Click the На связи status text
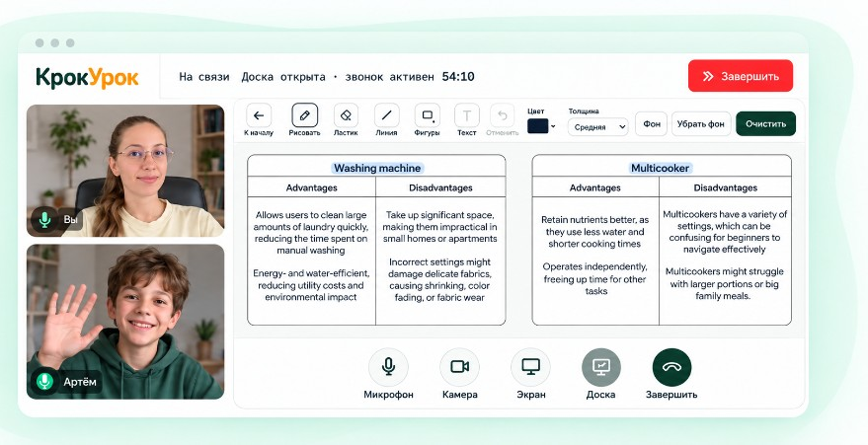Viewport: 868px width, 445px height. click(203, 77)
